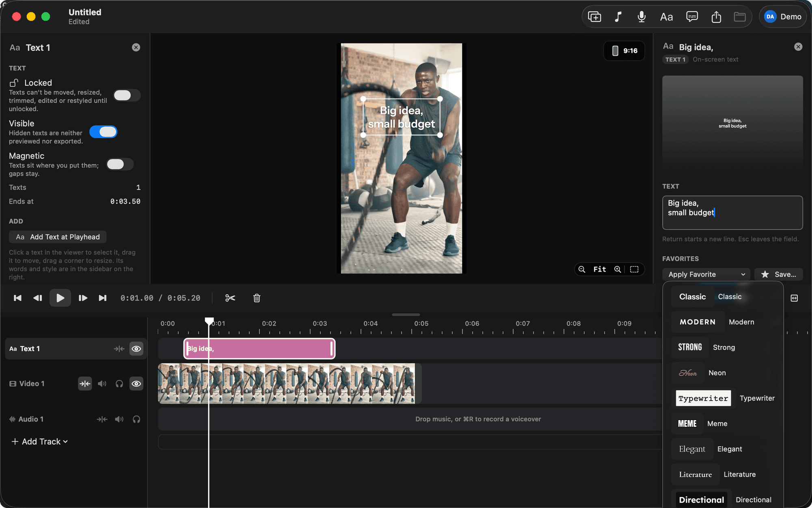The height and width of the screenshot is (508, 812).
Task: Click the dashed-rectangle safe area icon
Action: (x=634, y=269)
